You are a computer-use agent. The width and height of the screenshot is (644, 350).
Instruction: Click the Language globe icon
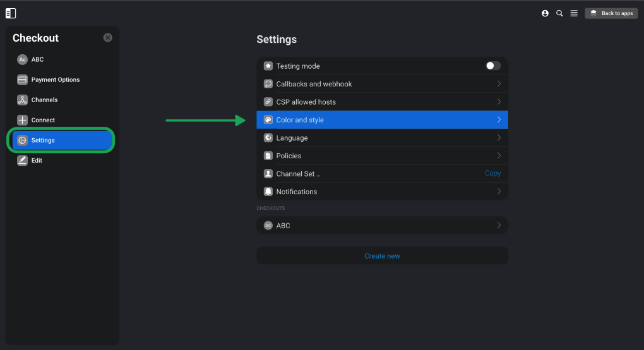point(268,138)
